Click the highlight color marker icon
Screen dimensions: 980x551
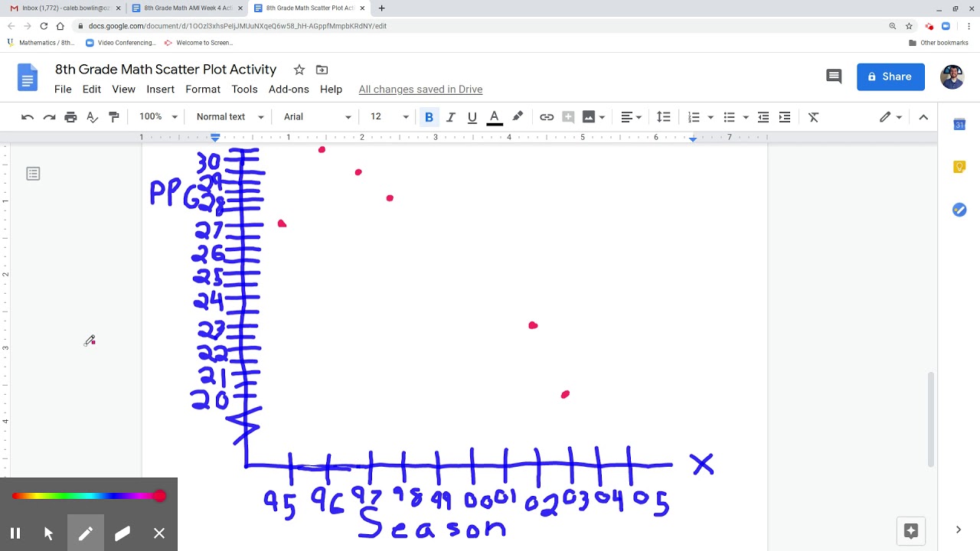[518, 116]
